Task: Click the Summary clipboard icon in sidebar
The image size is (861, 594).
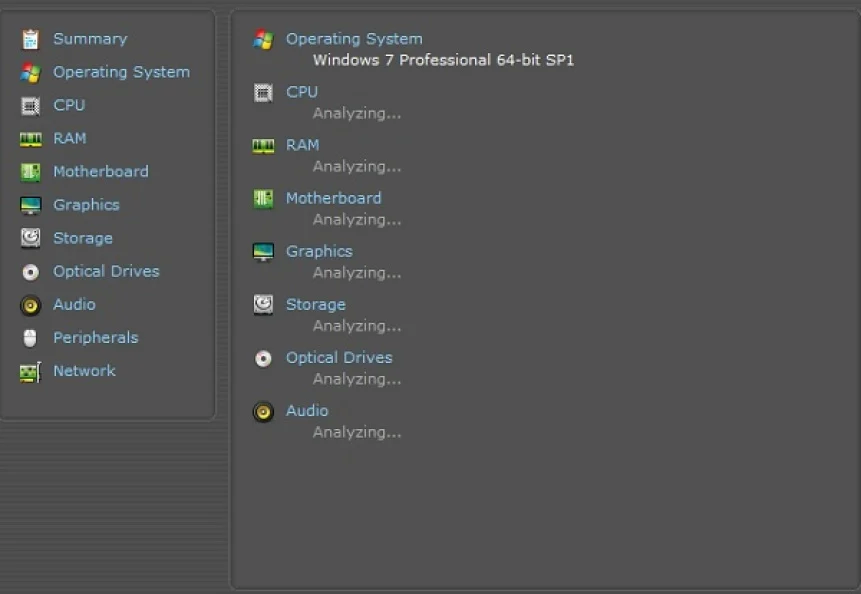Action: 30,39
